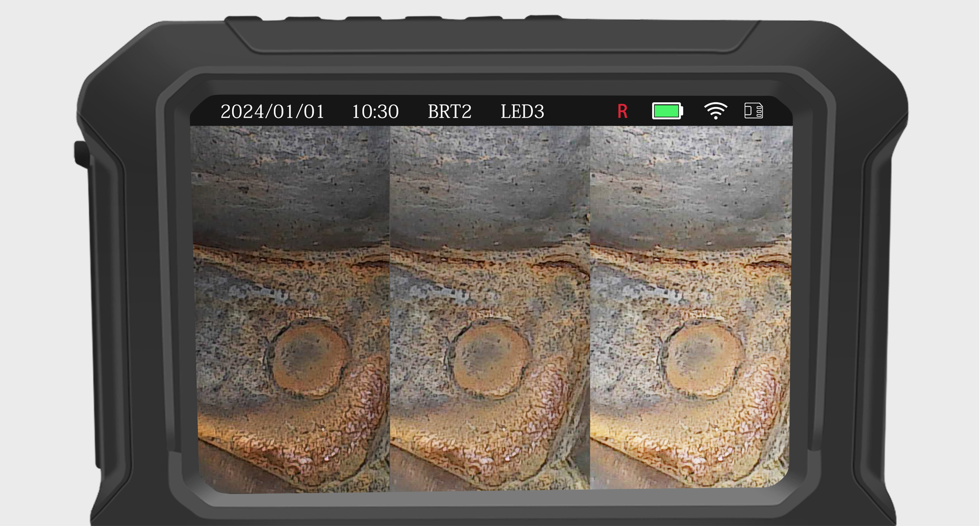Click the round corroded plug in left panel
This screenshot has height=526, width=980.
310,360
